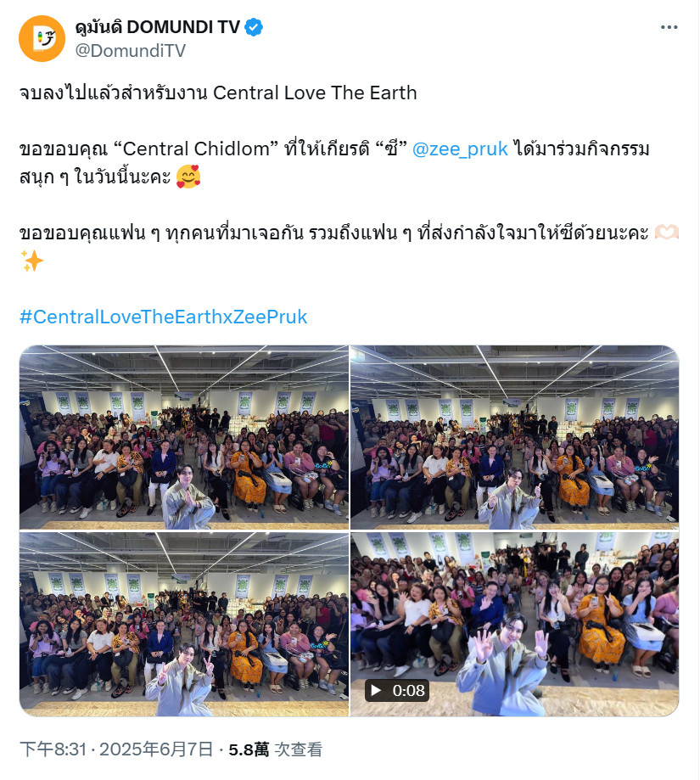Click the 0:08 duration label
This screenshot has height=780, width=700.
[x=408, y=691]
